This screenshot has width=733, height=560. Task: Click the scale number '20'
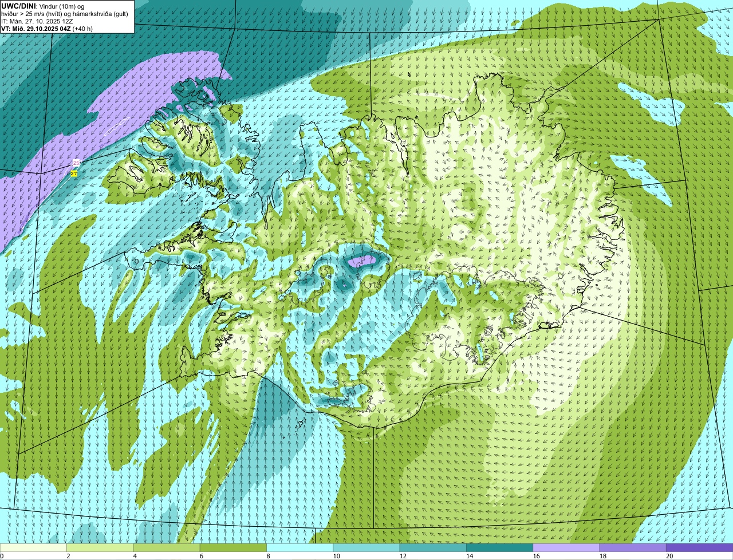(x=669, y=556)
